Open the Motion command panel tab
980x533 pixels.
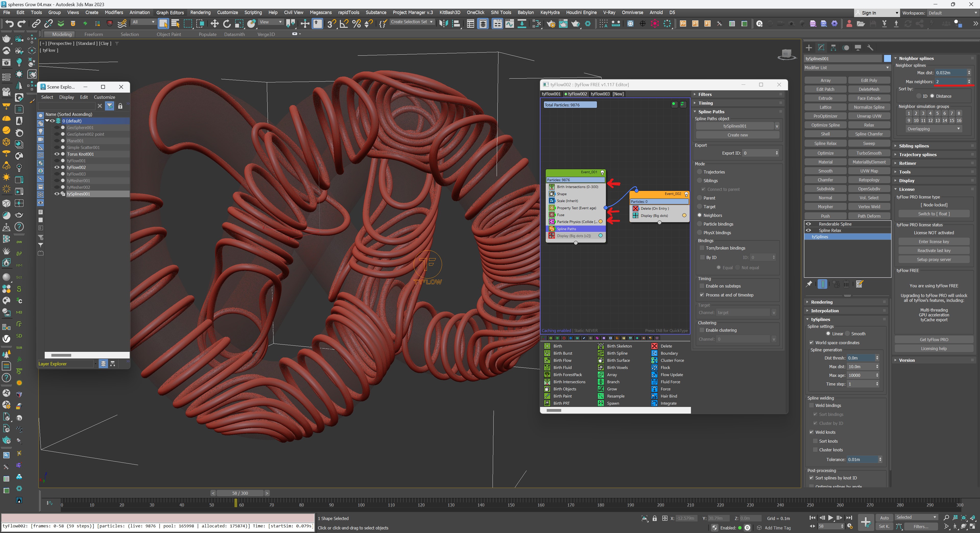pos(846,47)
